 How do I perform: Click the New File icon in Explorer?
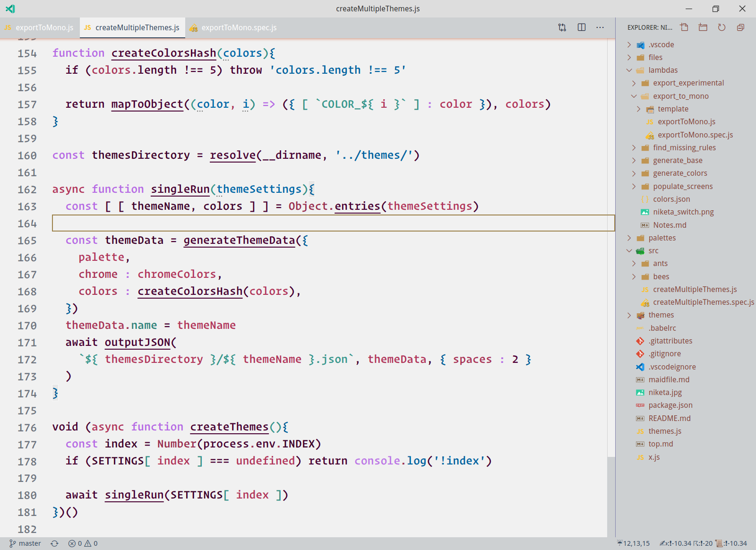684,27
